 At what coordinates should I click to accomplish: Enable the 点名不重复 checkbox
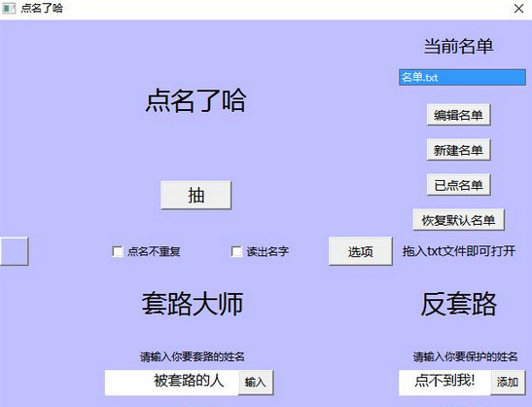point(118,251)
